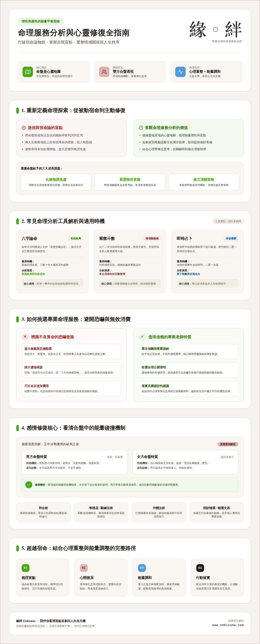Click the 長期格局與性格底色 text

point(33,274)
